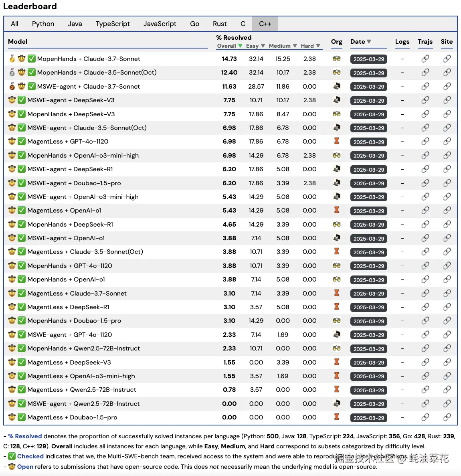Screen dimensions: 461x476
Task: Switch to the Java tab
Action: coord(75,24)
